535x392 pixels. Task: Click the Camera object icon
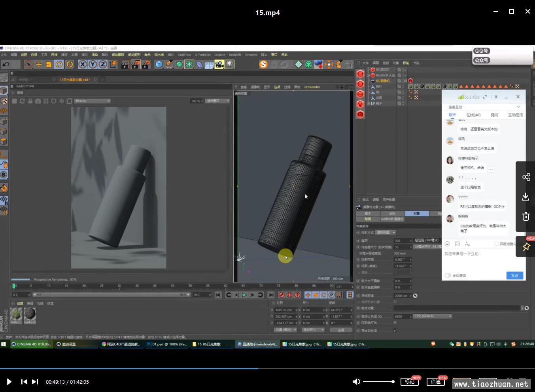219,64
